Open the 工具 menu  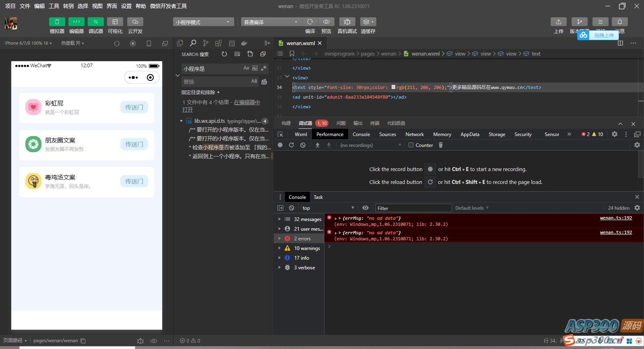pos(54,6)
